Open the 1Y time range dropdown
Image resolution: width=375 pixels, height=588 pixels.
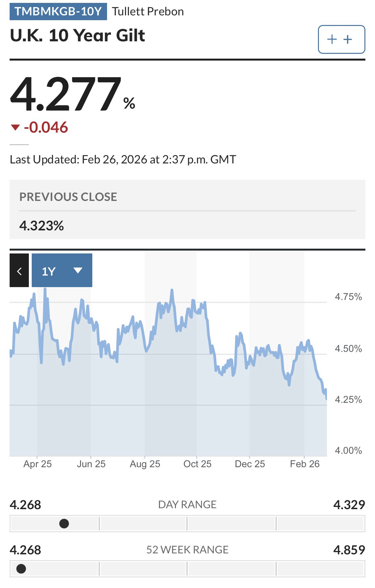[x=62, y=270]
